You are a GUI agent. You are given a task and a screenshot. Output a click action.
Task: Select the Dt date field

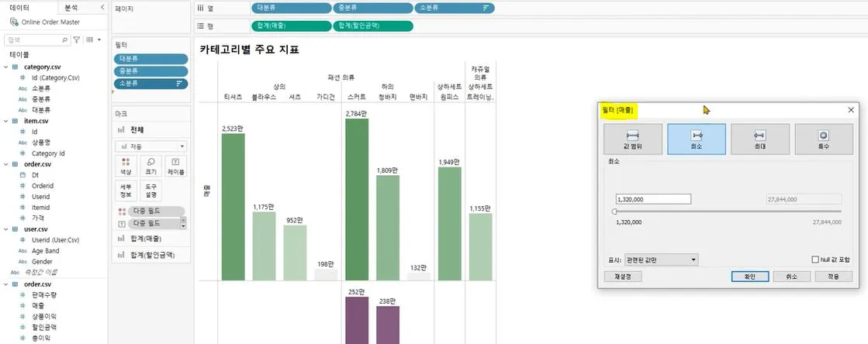click(x=35, y=175)
